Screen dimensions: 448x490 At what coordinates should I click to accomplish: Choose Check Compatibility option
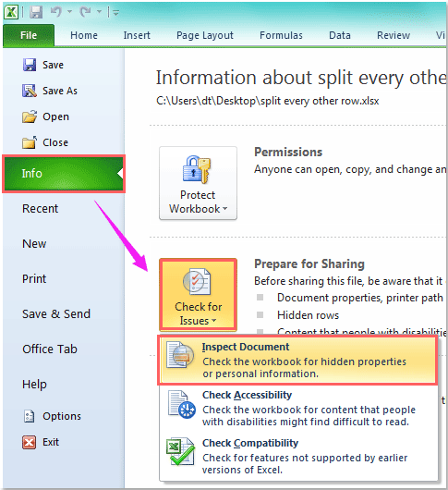coord(298,456)
